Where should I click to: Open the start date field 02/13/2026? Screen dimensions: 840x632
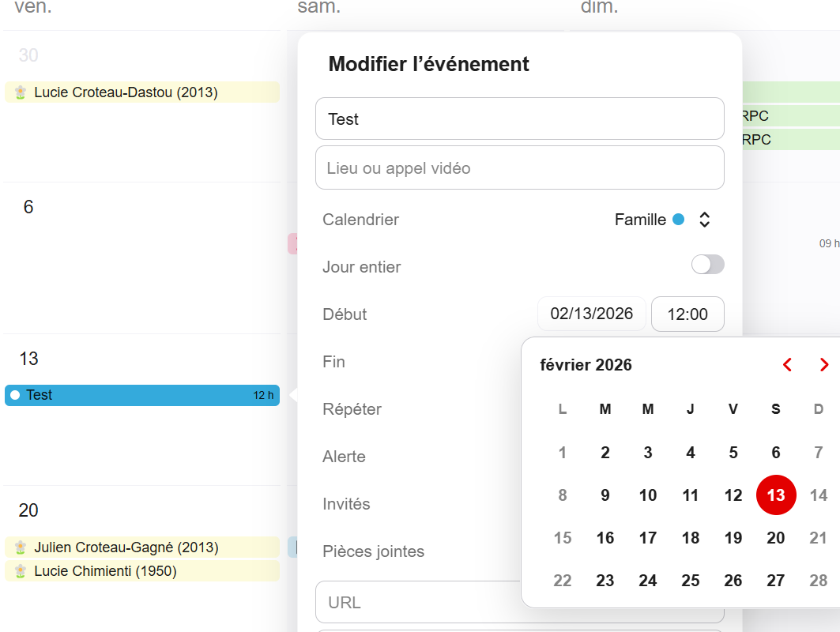(x=592, y=314)
